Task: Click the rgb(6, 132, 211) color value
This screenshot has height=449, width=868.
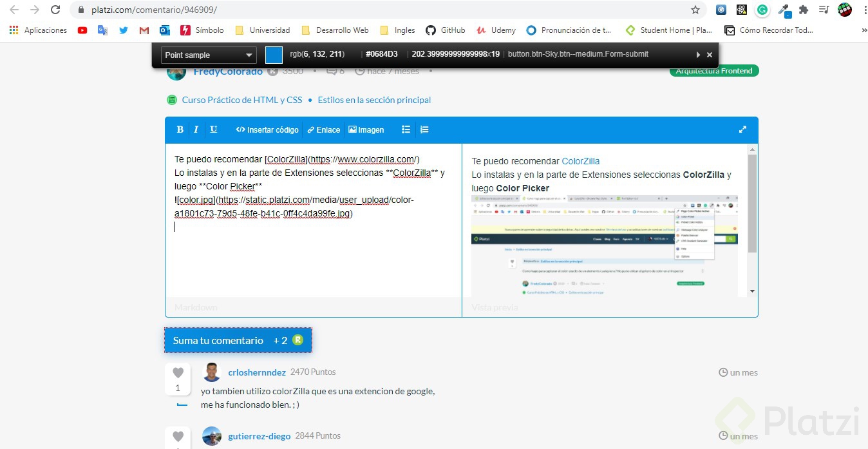Action: click(317, 54)
